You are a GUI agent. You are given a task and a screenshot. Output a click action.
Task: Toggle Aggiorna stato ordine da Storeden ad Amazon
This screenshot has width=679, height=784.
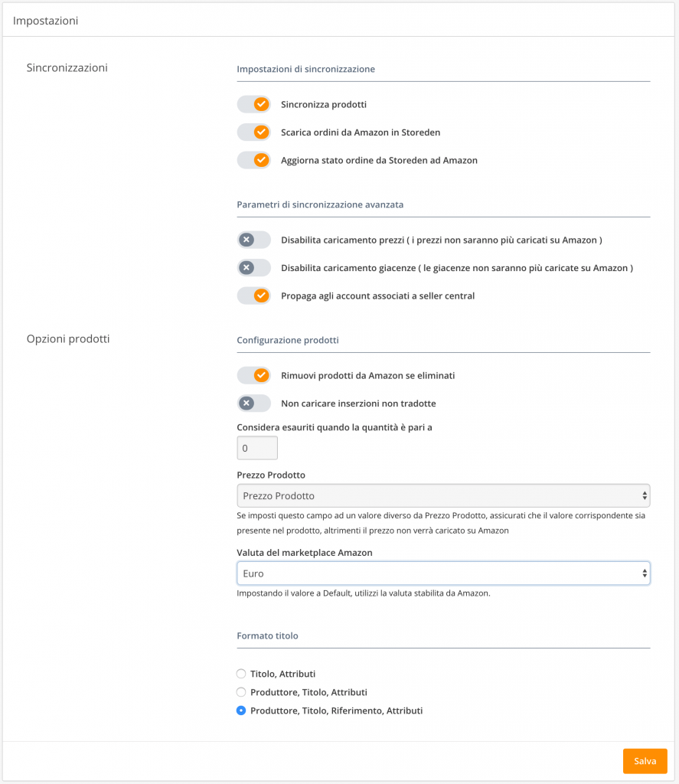tap(253, 160)
